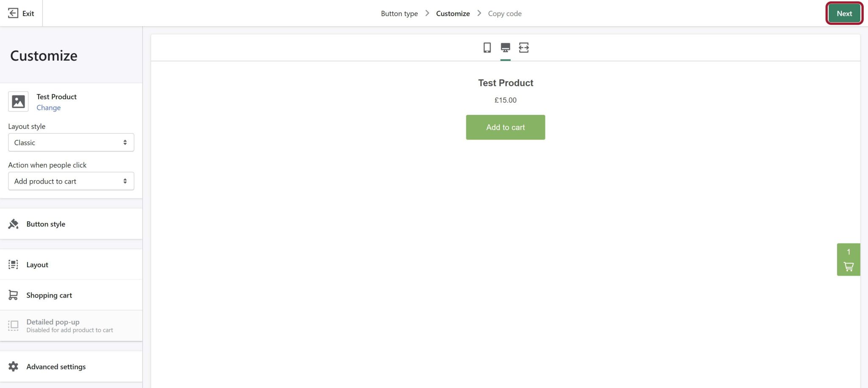Click the Test Product name in sidebar
The image size is (868, 388).
click(x=56, y=97)
